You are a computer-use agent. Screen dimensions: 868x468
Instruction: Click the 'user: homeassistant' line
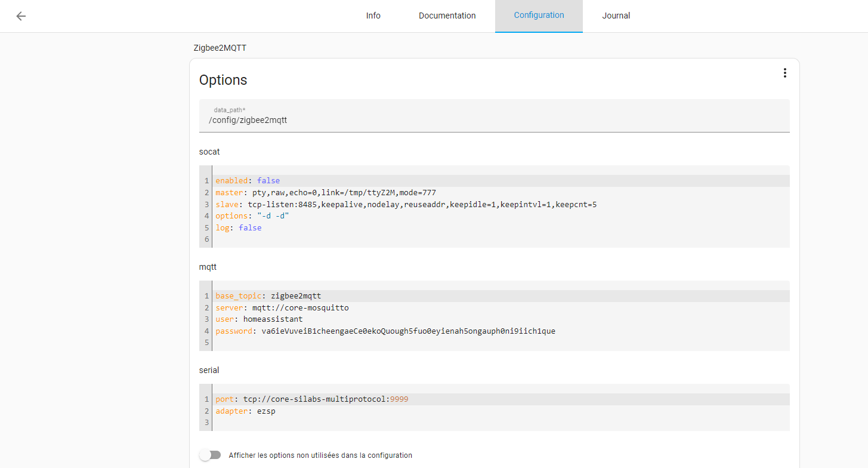click(259, 319)
